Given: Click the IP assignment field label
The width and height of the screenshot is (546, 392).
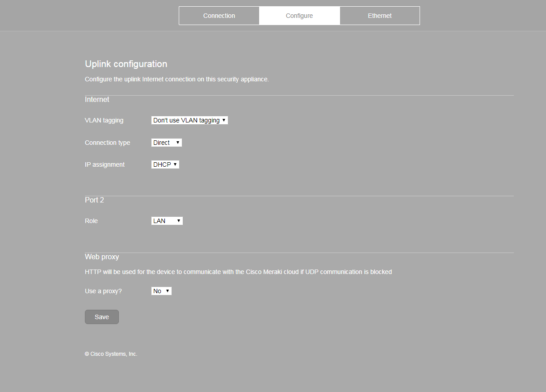Looking at the screenshot, I should pos(105,164).
